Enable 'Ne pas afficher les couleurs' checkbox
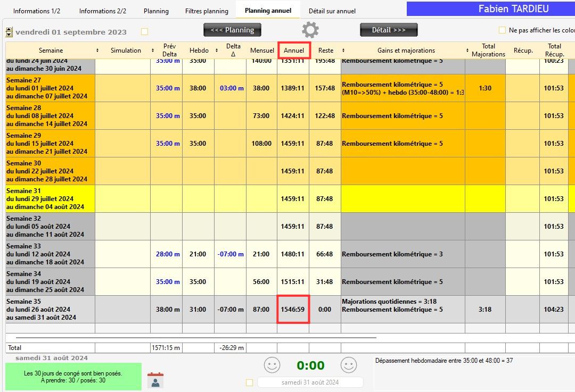 [502, 30]
